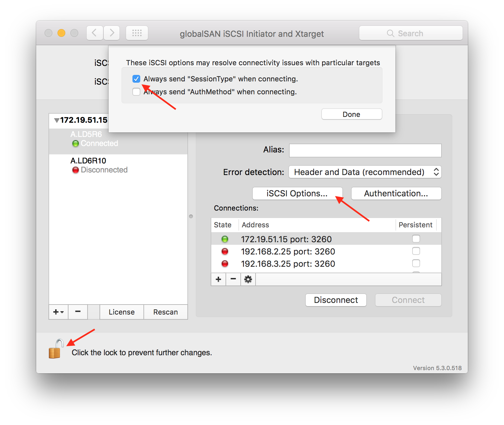Open the Authentication... dialog
Viewport: 504px width, 425px height.
(396, 193)
